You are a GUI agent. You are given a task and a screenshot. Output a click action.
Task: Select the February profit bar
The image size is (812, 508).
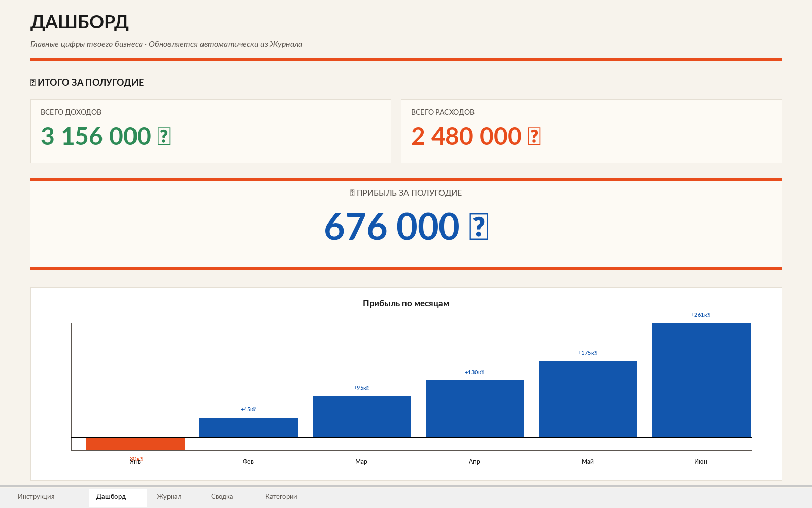point(249,427)
